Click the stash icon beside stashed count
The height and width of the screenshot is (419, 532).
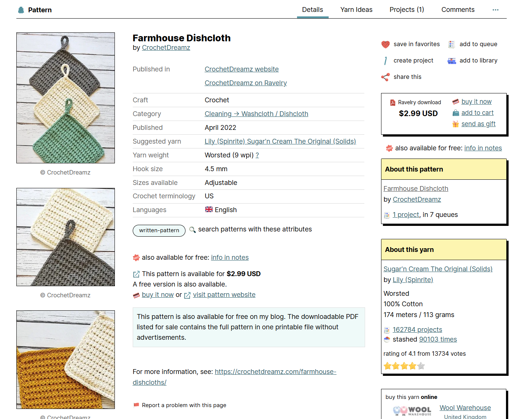387,339
